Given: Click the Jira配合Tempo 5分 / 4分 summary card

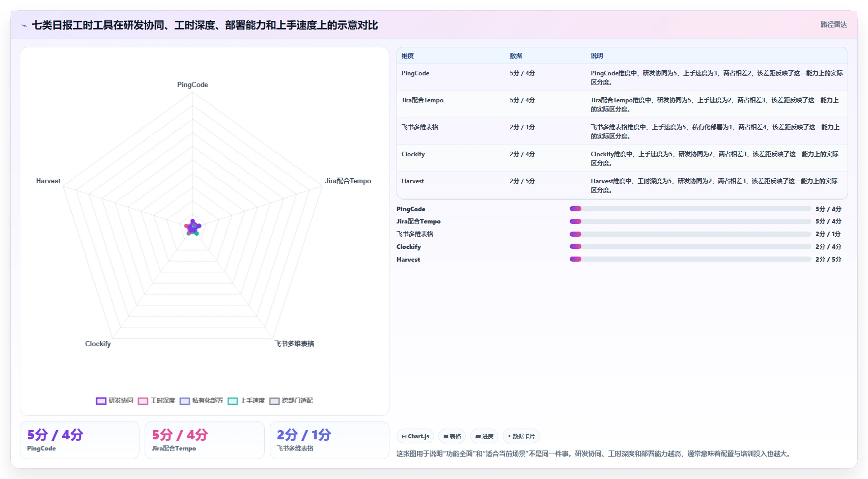Looking at the screenshot, I should pyautogui.click(x=205, y=440).
